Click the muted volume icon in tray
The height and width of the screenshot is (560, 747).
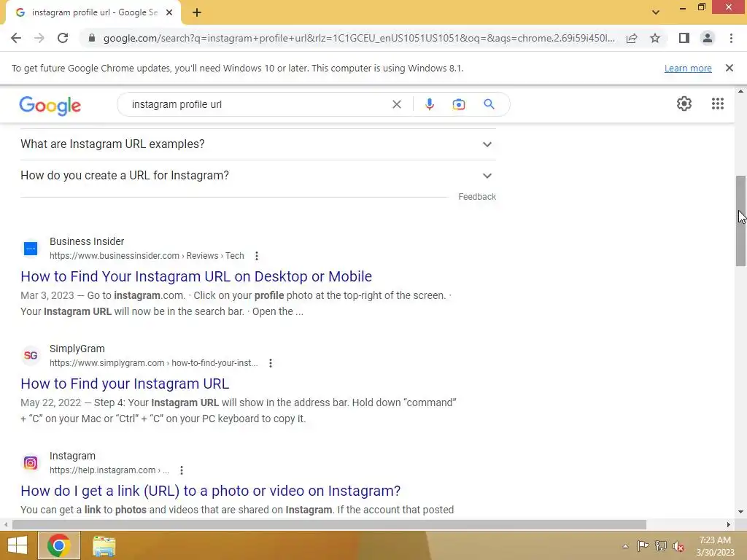click(678, 545)
